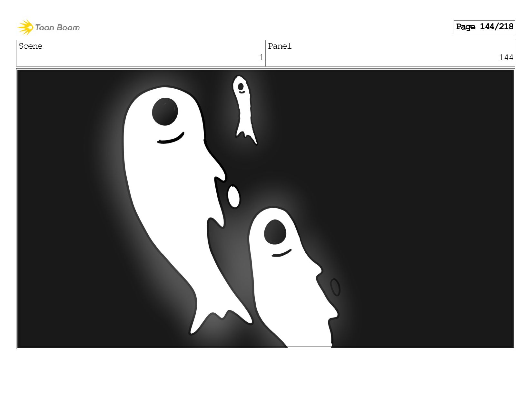The height and width of the screenshot is (411, 532).
Task: Click the Toon Boom logo
Action: point(48,27)
